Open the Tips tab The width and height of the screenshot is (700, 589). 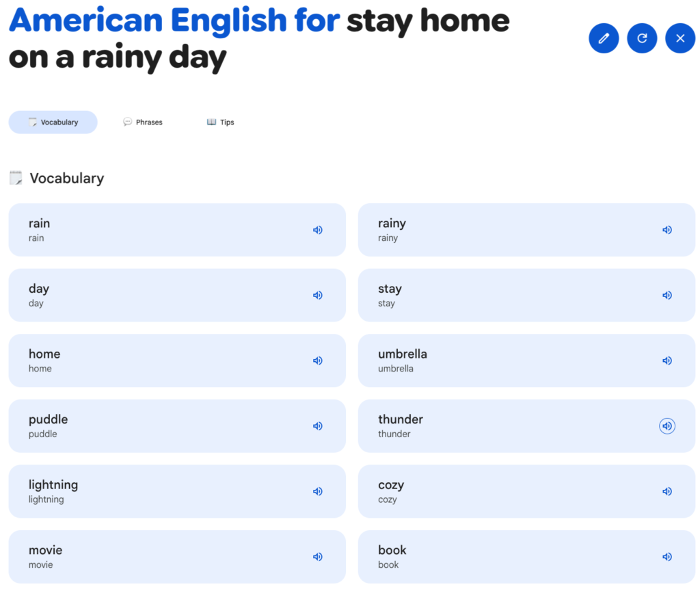pyautogui.click(x=221, y=122)
